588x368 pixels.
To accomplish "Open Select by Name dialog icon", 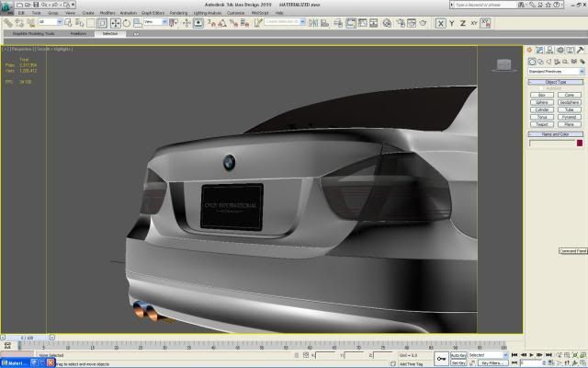I will [x=79, y=23].
